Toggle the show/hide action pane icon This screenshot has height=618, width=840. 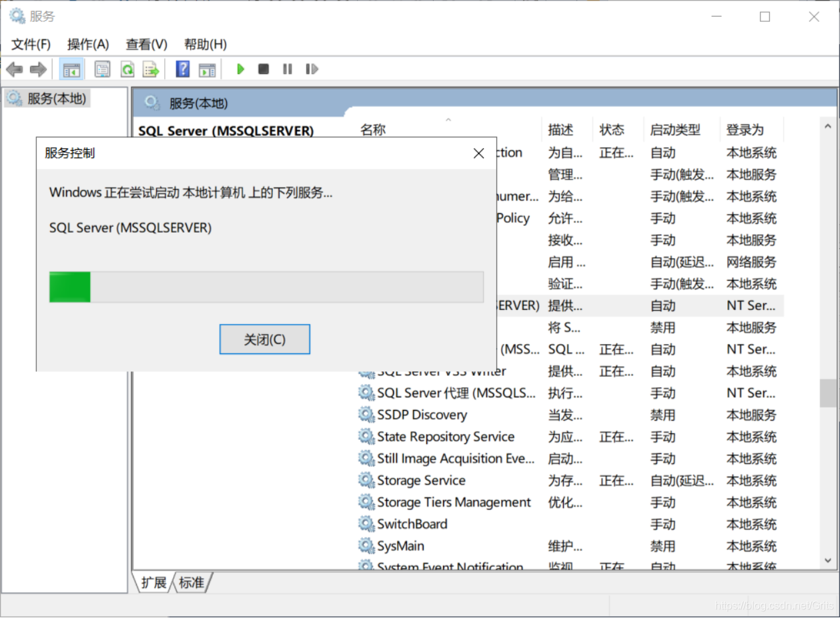(207, 69)
